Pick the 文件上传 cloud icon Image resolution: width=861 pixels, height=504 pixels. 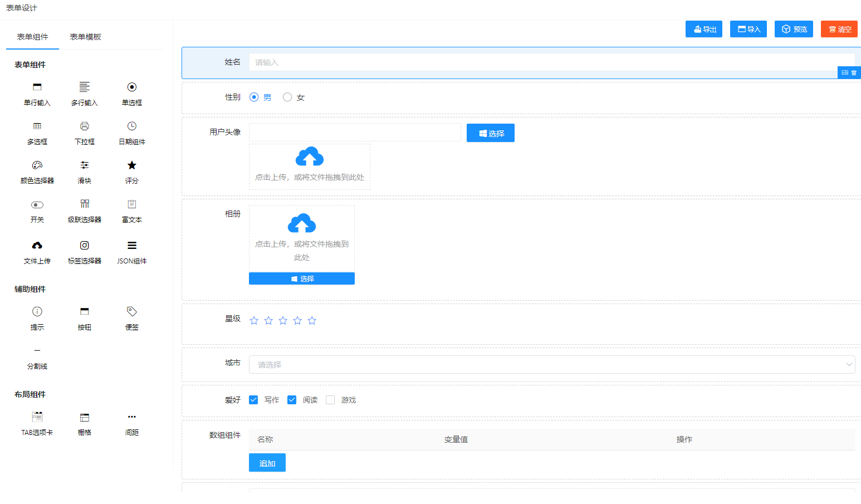(x=37, y=246)
